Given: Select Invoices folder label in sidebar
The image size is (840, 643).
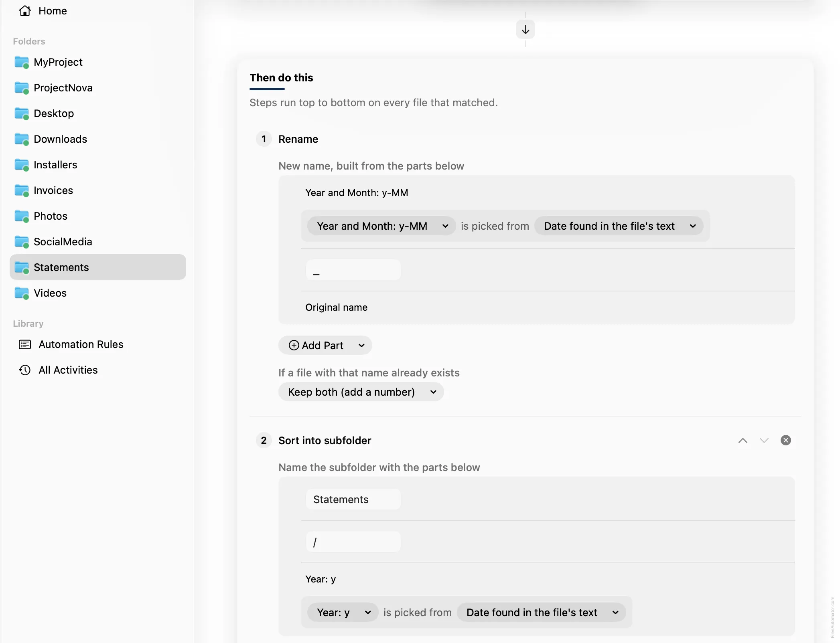Looking at the screenshot, I should point(53,190).
